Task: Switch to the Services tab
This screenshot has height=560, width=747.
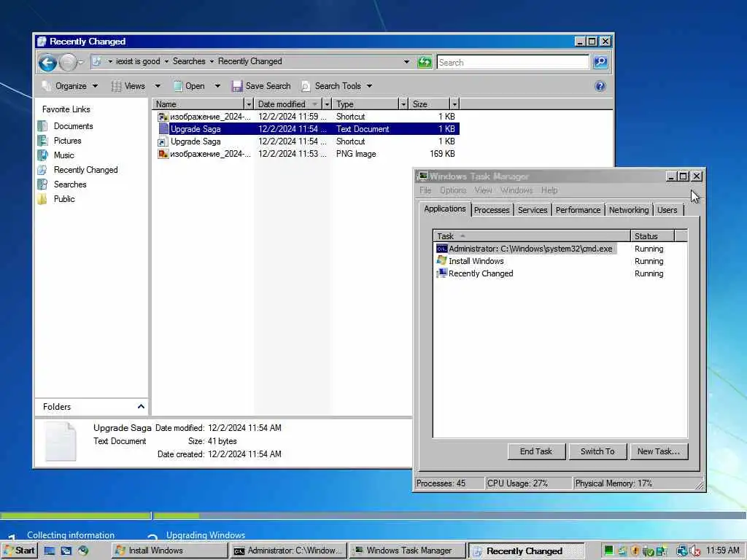Action: 533,210
